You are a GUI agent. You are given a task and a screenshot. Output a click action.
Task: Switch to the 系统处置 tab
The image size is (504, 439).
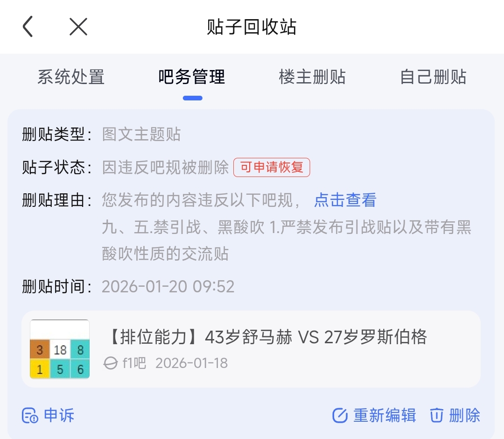(x=71, y=77)
